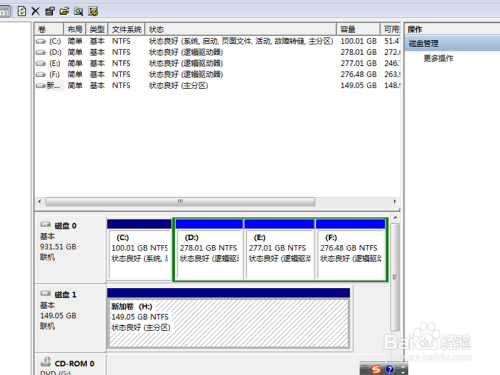Click the black X delete toolbar icon
500x375 pixels.
pos(35,11)
